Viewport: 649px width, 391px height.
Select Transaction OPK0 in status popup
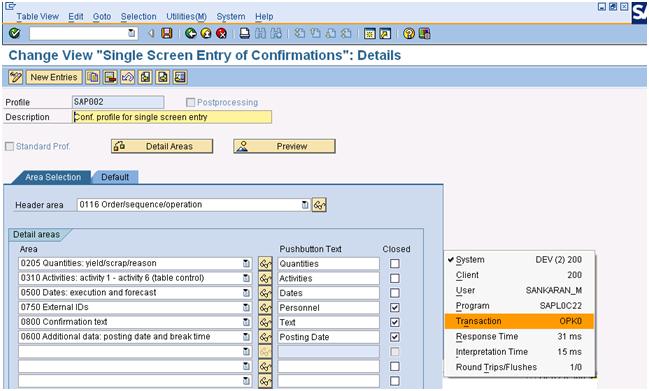pos(519,321)
